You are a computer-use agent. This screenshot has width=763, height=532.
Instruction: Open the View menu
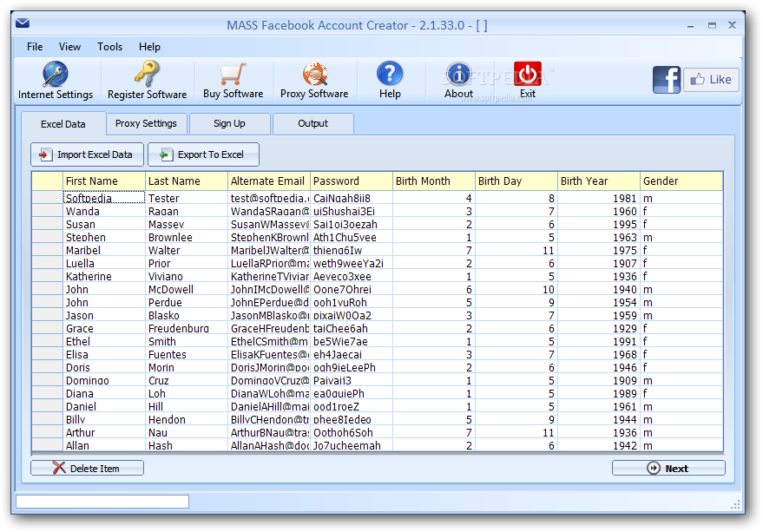coord(69,47)
